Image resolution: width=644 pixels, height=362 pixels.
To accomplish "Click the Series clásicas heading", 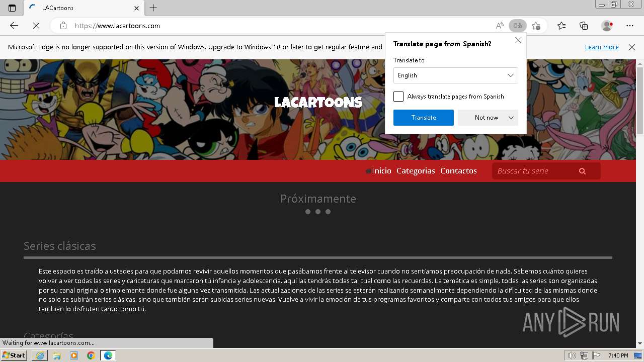I will (59, 246).
